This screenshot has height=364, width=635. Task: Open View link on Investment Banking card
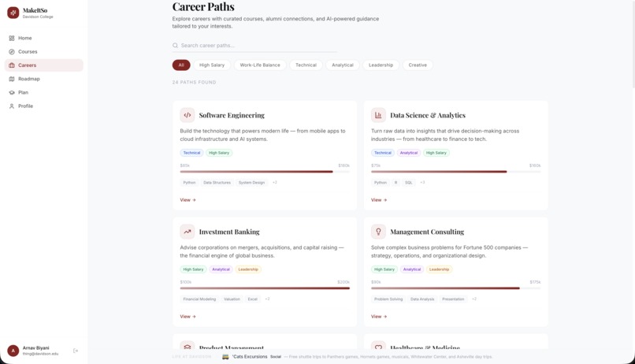tap(188, 317)
